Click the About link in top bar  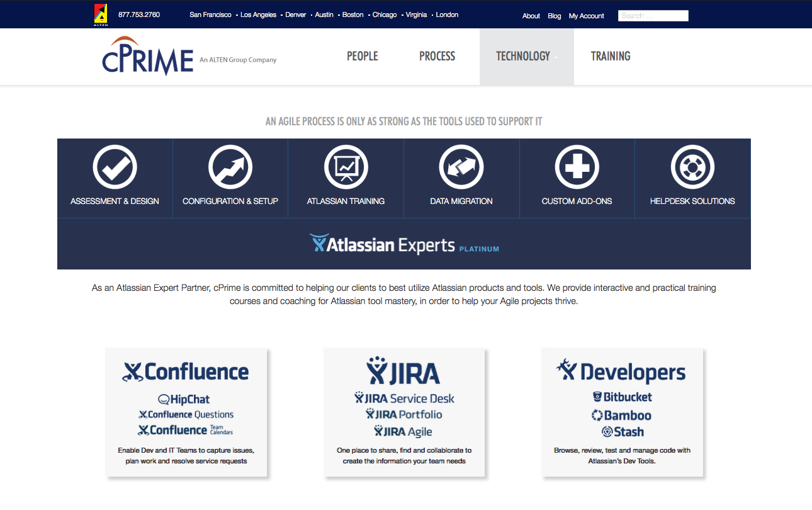531,16
